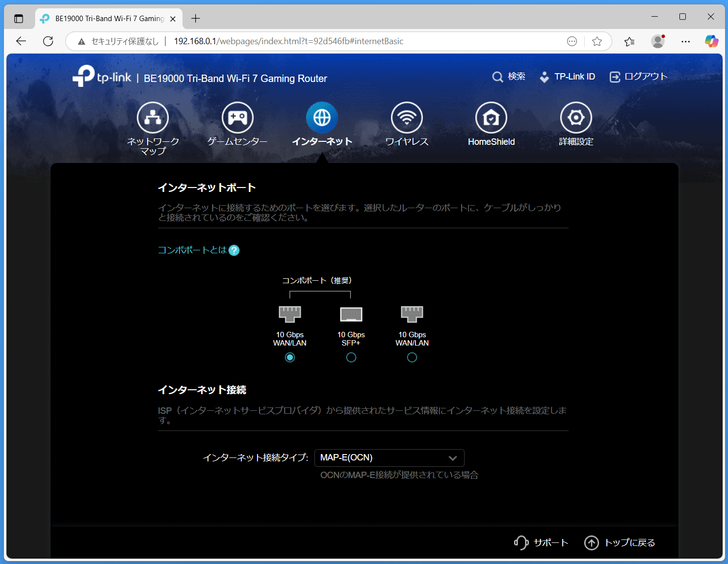The image size is (728, 564).
Task: Open the Wireless (ワイヤレス) Wi-Fi icon
Action: click(x=407, y=117)
